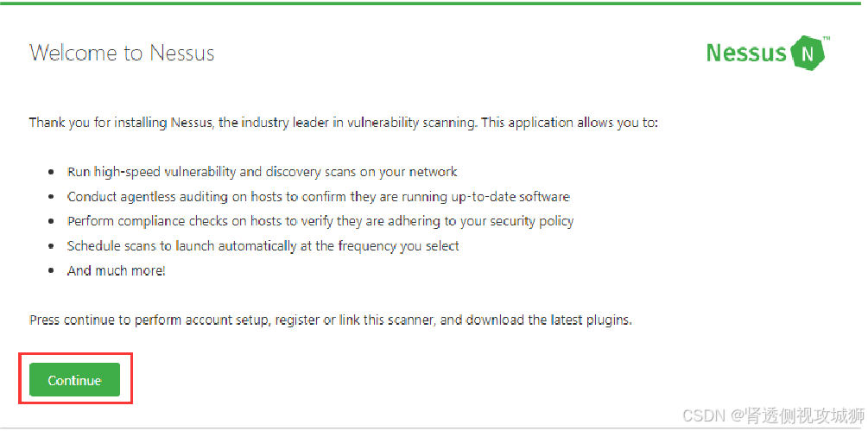Click the TM trademark symbol by logo
868x431 pixels.
point(827,38)
